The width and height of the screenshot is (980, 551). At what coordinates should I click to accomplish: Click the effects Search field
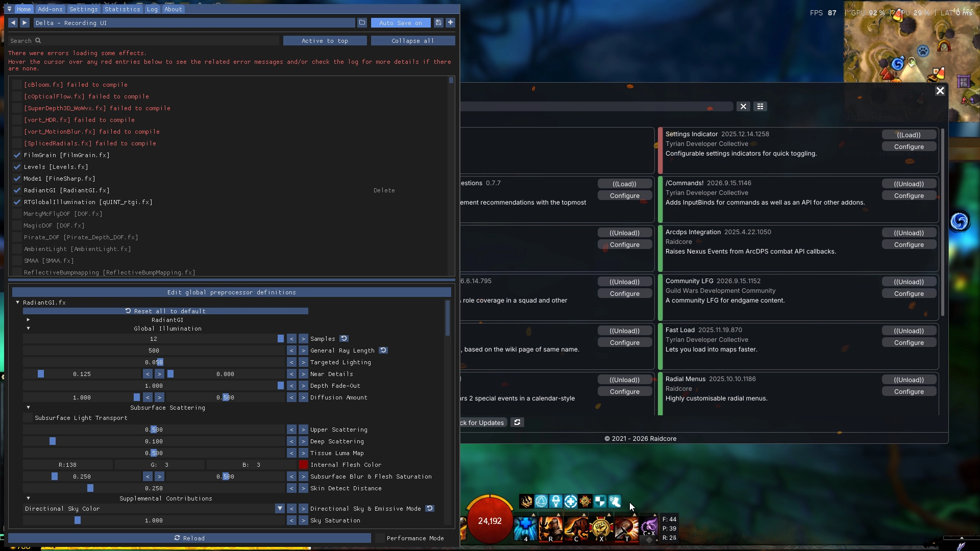(x=144, y=41)
